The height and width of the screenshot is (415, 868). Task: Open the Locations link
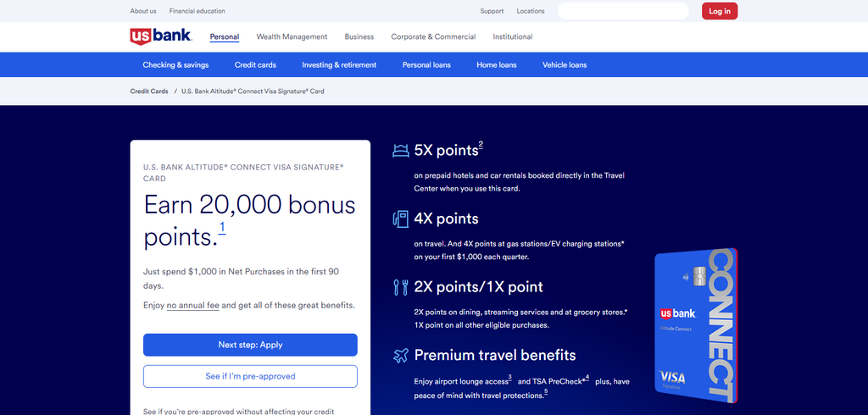coord(531,11)
